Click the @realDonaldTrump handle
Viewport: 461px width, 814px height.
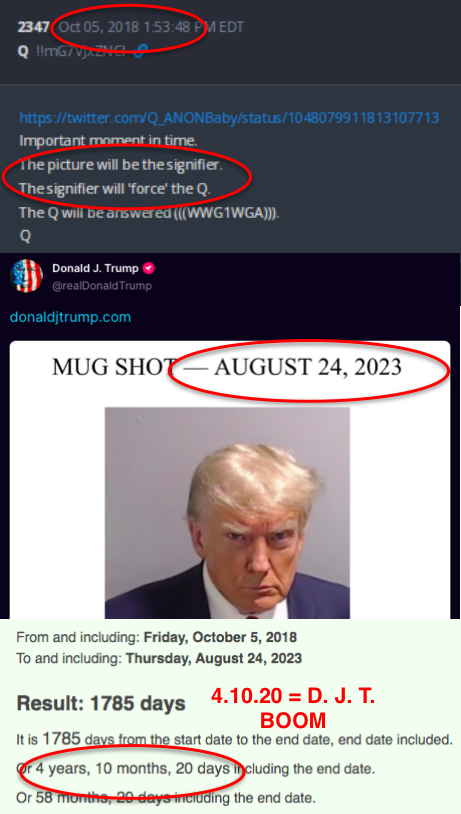102,286
